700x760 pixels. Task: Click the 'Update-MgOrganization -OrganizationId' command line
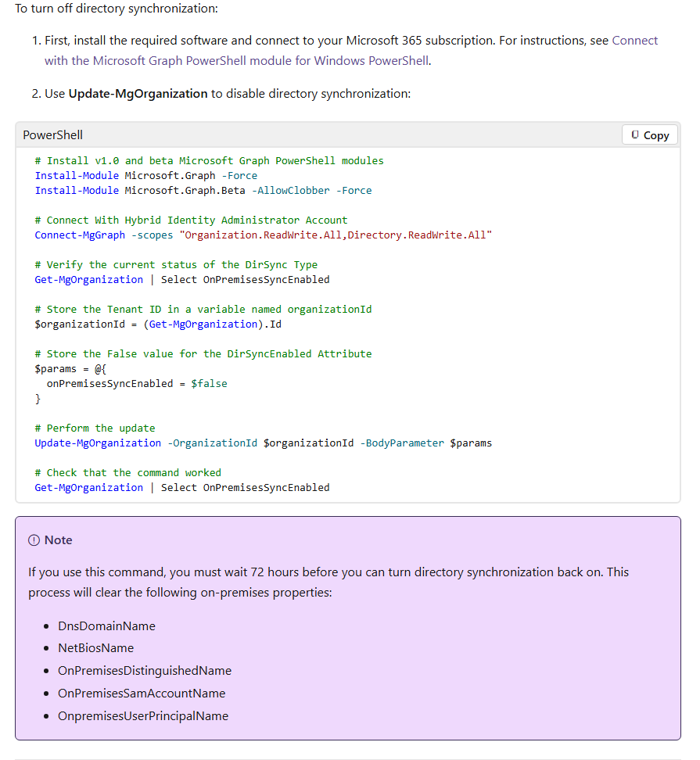coord(264,443)
